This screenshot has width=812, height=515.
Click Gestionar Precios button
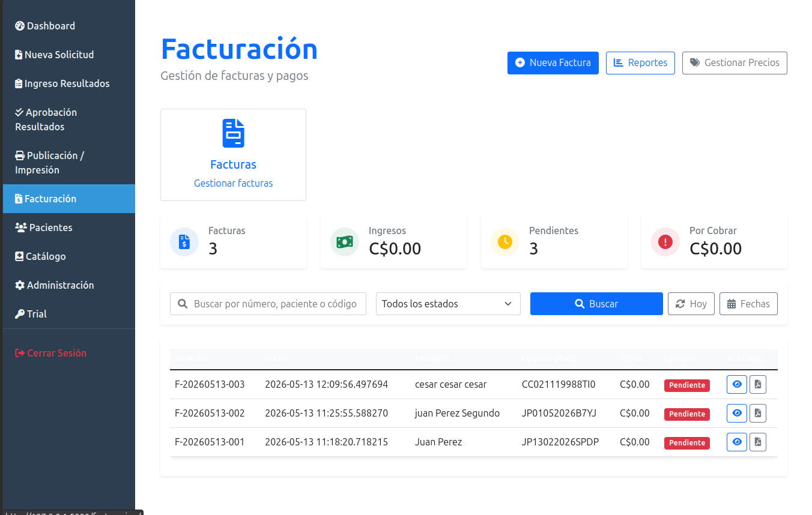point(735,62)
